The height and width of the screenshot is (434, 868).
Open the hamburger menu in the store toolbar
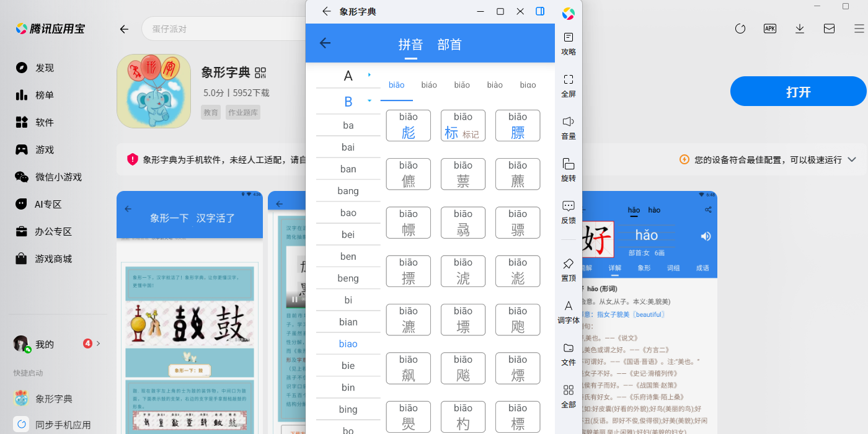point(859,29)
